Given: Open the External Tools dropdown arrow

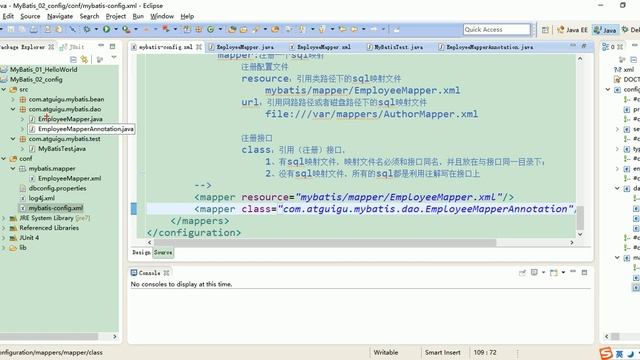Looking at the screenshot, I should coord(136,29).
